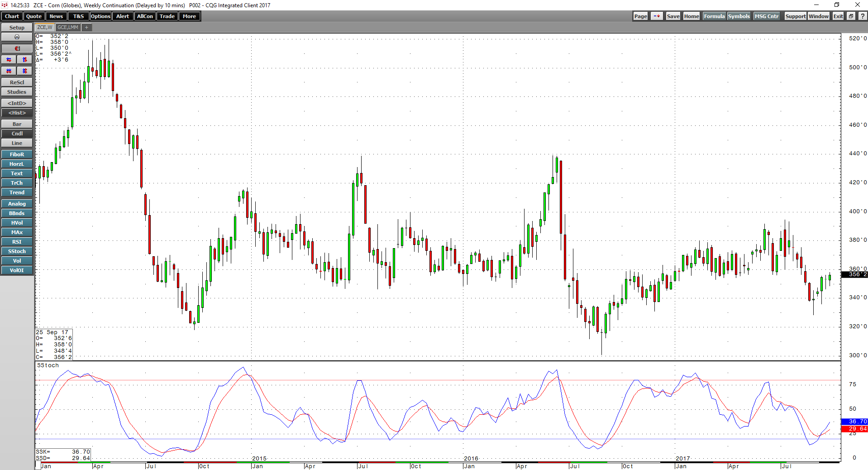The image size is (868, 470).
Task: Select the IntD intraday interval button
Action: [x=17, y=103]
